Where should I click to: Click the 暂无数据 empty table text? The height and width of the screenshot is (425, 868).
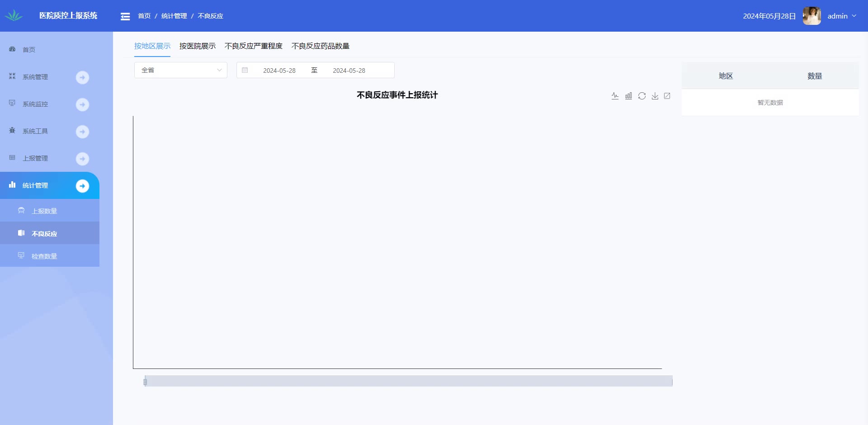(x=770, y=103)
